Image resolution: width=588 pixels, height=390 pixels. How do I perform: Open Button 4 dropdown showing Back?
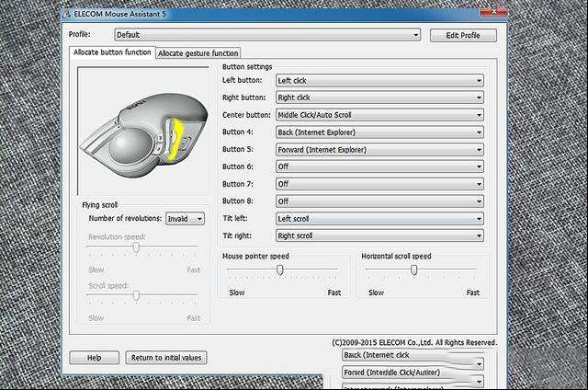pyautogui.click(x=379, y=132)
